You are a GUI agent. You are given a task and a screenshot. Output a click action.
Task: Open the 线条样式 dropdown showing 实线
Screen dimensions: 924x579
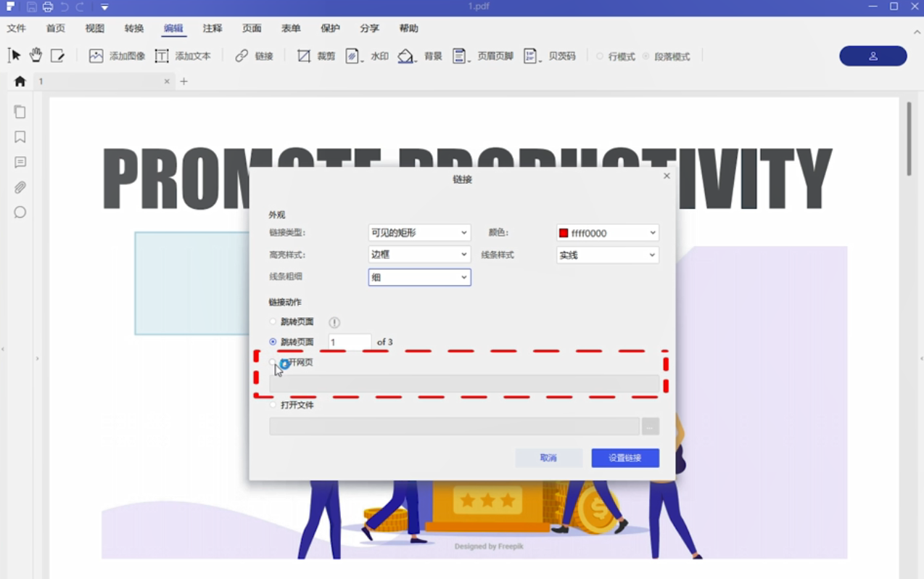click(607, 255)
